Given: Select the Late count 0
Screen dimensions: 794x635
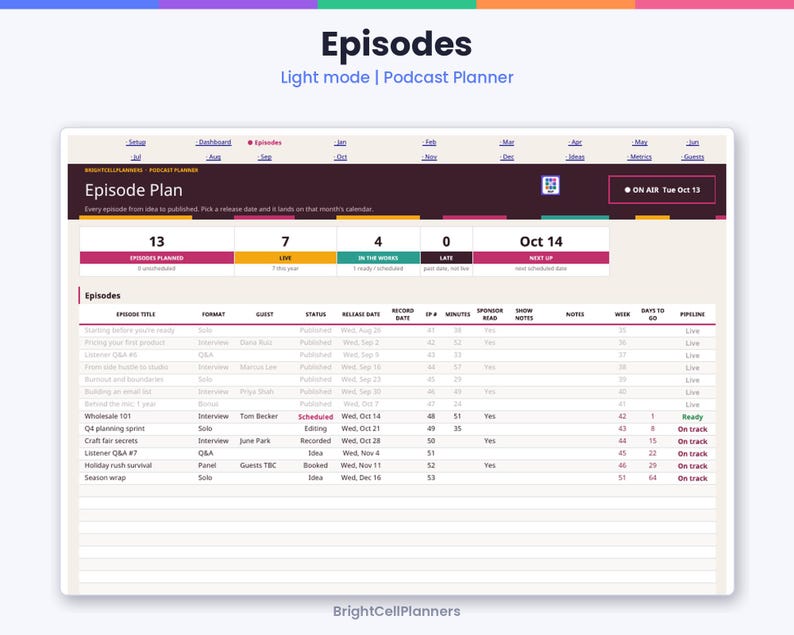Looking at the screenshot, I should point(446,242).
